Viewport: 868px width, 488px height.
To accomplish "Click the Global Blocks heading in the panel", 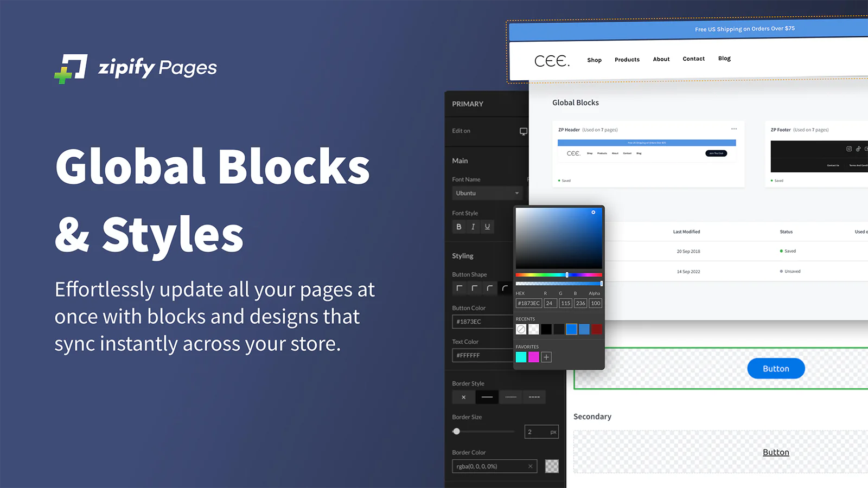I will pos(576,102).
